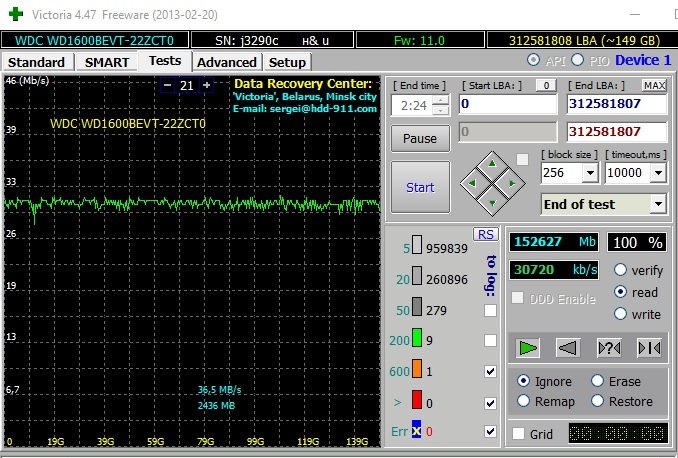Select the Erase radio option
Image resolution: width=678 pixels, height=458 pixels.
(x=597, y=381)
